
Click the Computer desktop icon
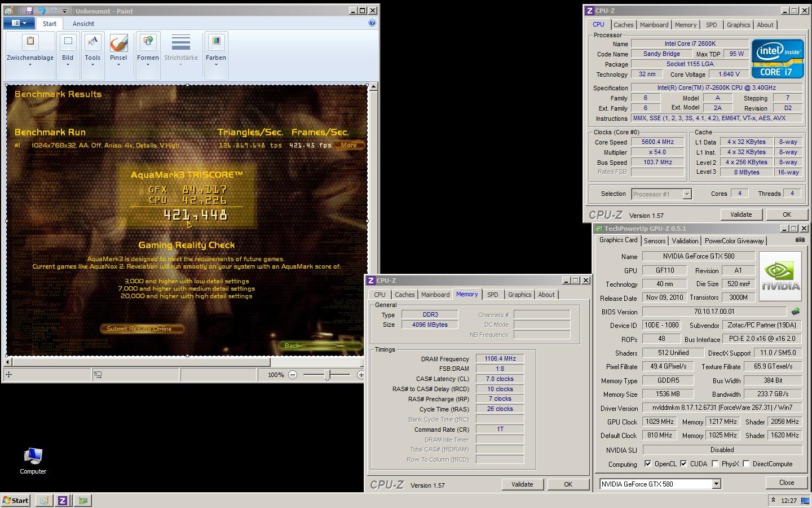(33, 461)
